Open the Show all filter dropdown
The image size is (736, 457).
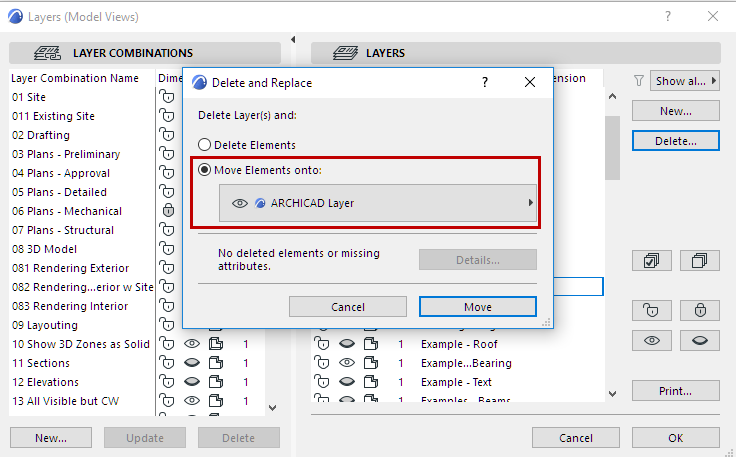(x=685, y=81)
